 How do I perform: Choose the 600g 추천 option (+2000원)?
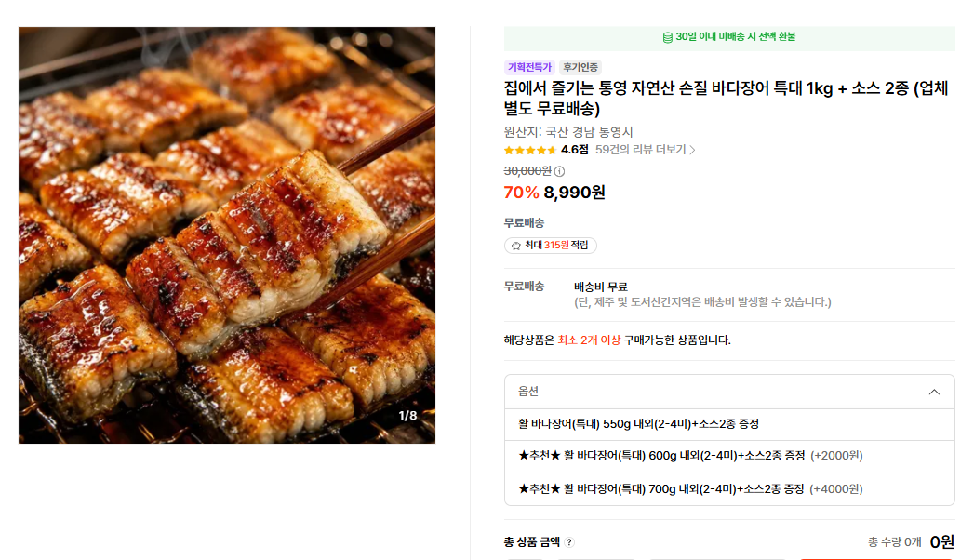click(729, 457)
